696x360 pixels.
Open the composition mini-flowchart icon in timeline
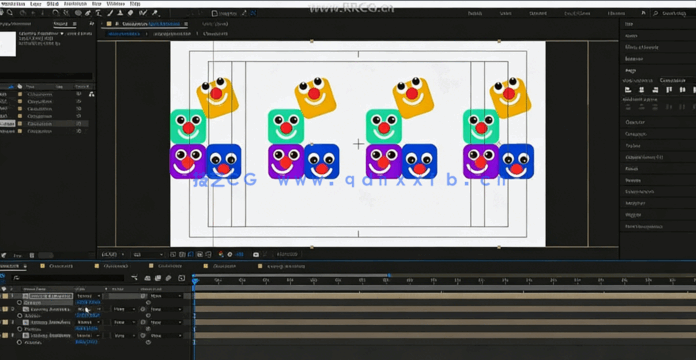(x=135, y=278)
